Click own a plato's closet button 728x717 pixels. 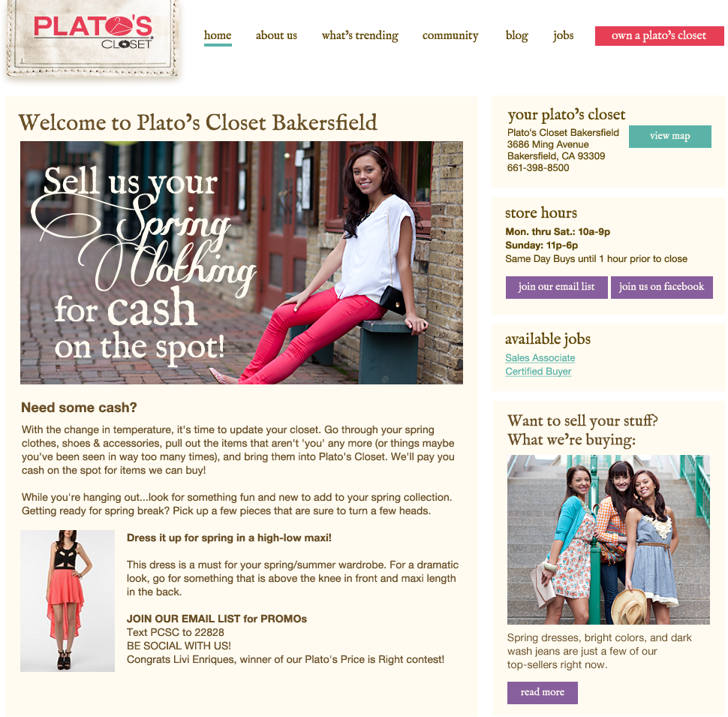(659, 36)
